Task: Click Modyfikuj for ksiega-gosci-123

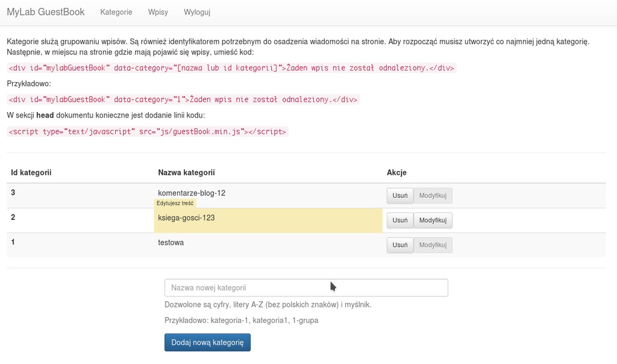Action: click(x=433, y=221)
